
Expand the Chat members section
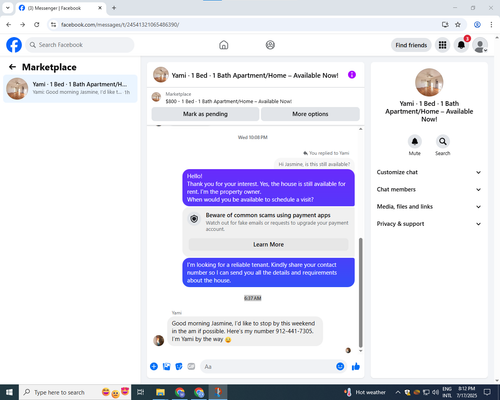tap(429, 189)
